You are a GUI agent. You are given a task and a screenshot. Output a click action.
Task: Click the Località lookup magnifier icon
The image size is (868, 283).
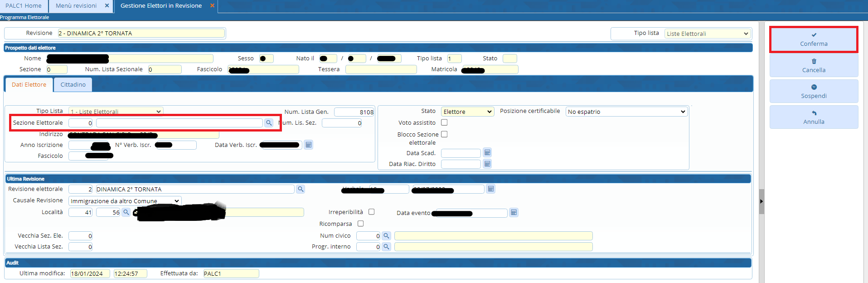tap(126, 212)
